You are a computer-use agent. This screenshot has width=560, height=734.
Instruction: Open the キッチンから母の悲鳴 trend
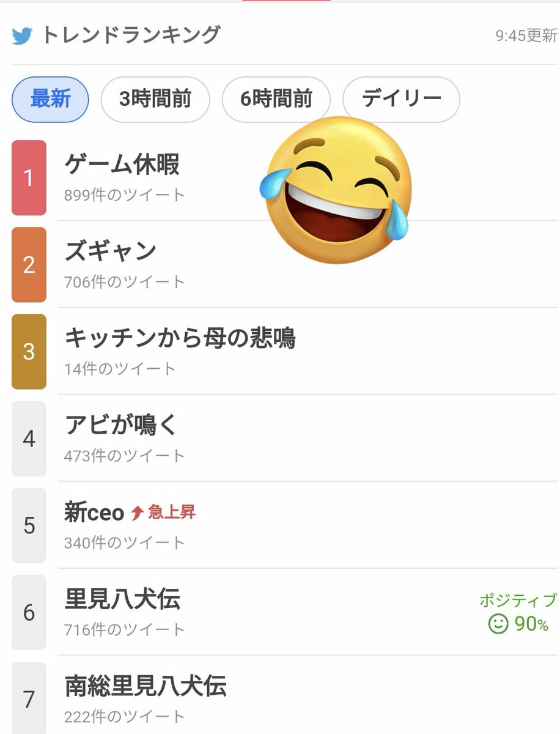click(180, 338)
